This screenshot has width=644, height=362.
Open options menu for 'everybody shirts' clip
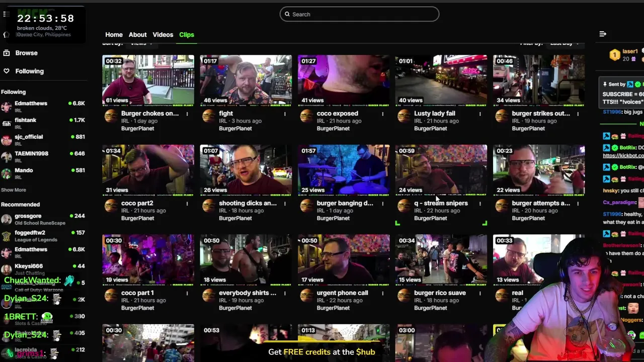point(285,293)
